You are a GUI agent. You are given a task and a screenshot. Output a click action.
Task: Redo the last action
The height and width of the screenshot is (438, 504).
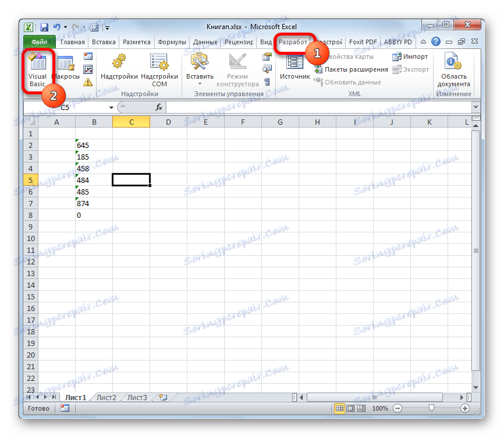[76, 27]
